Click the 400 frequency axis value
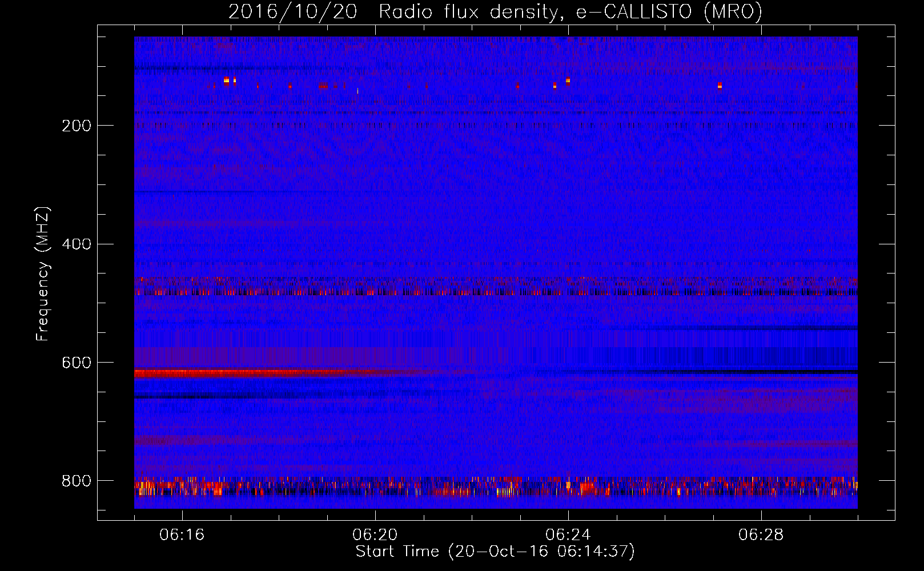Viewport: 924px width, 571px height. [77, 244]
